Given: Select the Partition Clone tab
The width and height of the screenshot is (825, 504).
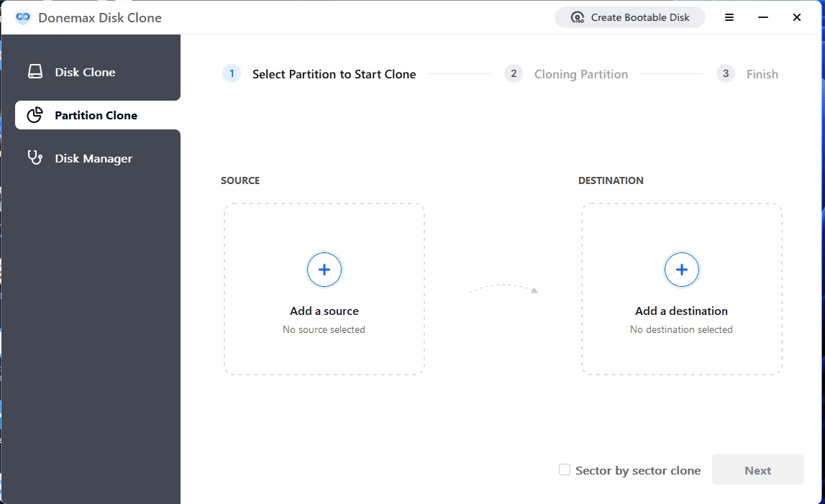Looking at the screenshot, I should coord(98,115).
